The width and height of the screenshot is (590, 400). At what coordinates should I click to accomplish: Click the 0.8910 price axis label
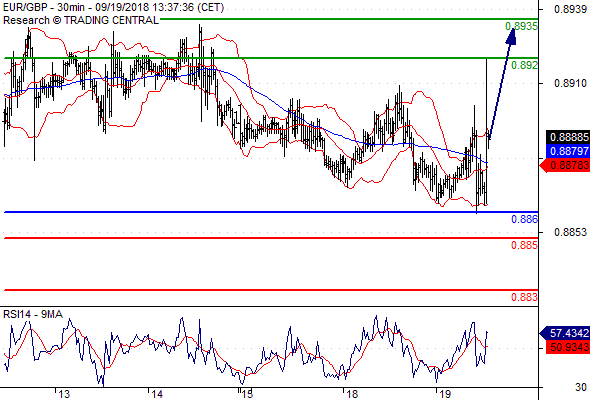pos(570,83)
